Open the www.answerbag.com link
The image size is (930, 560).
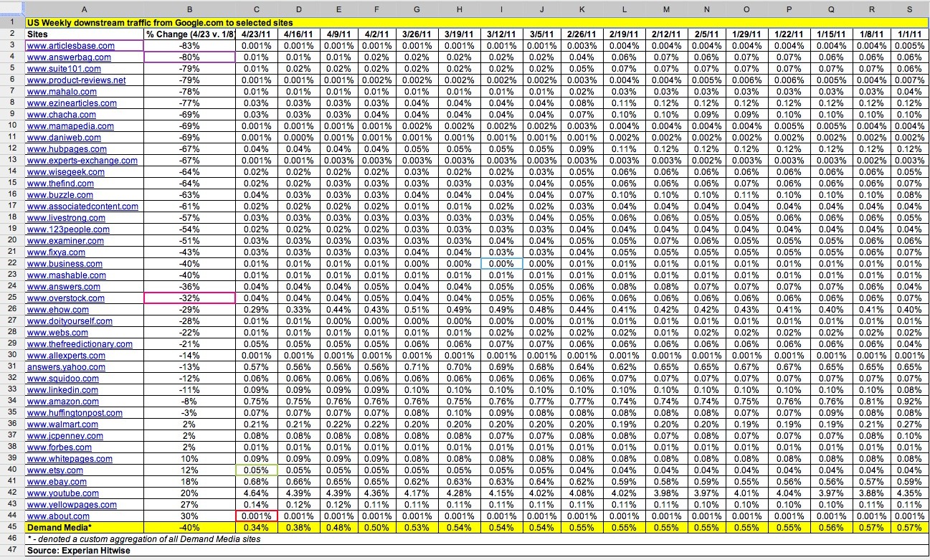point(69,57)
